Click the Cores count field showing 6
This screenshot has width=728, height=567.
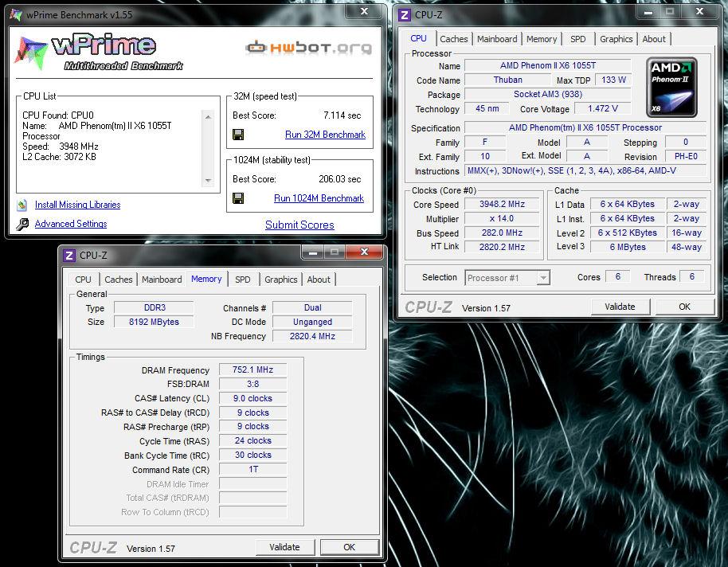coord(617,277)
